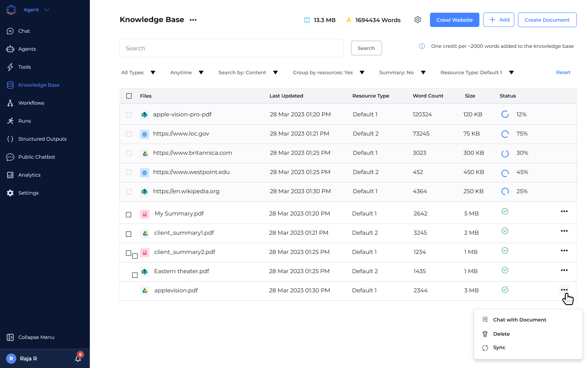Check the Eastern theater.pdf checkbox
Viewport: 588px width, 368px height.
(135, 275)
